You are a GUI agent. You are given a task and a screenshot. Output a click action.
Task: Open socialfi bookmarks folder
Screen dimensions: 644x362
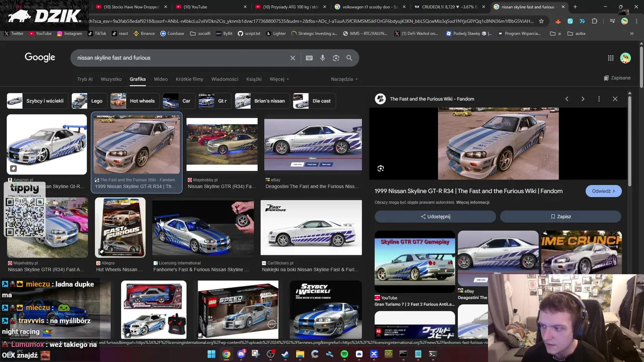pos(200,33)
